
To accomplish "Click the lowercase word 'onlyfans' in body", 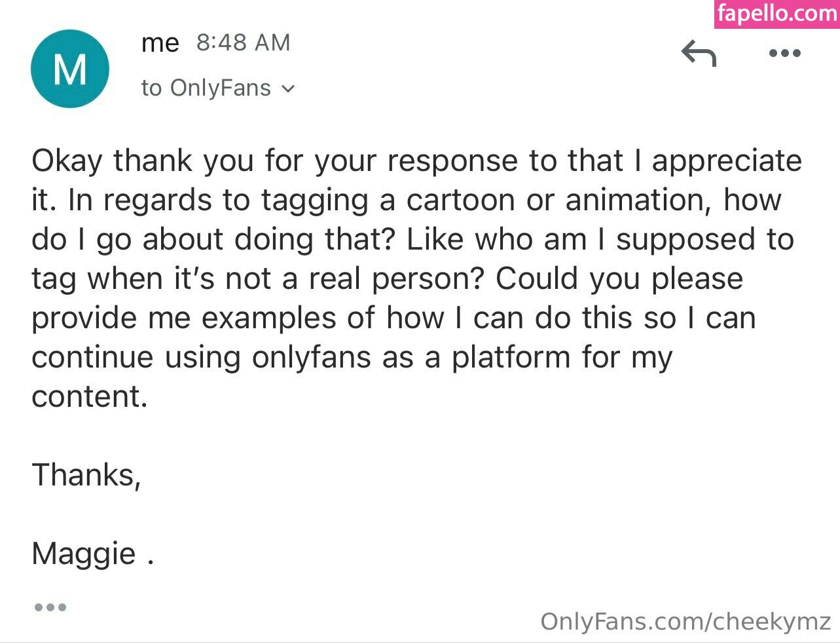I will (x=312, y=358).
